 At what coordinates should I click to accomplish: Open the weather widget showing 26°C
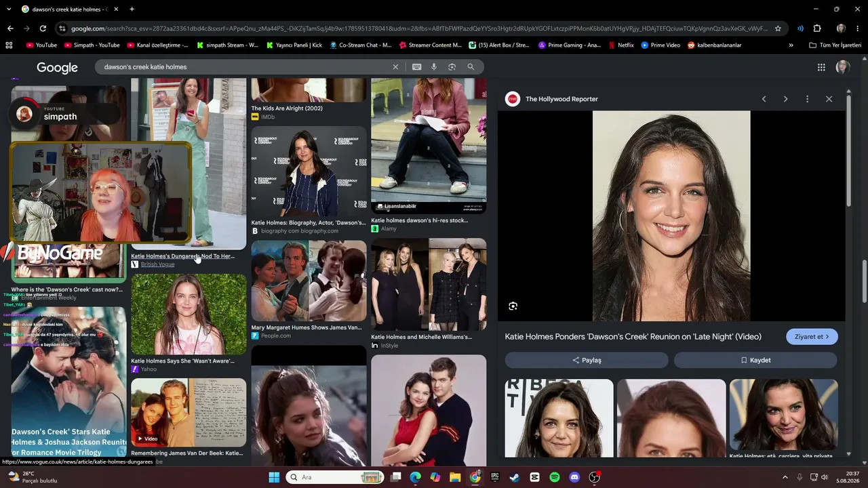(x=33, y=477)
